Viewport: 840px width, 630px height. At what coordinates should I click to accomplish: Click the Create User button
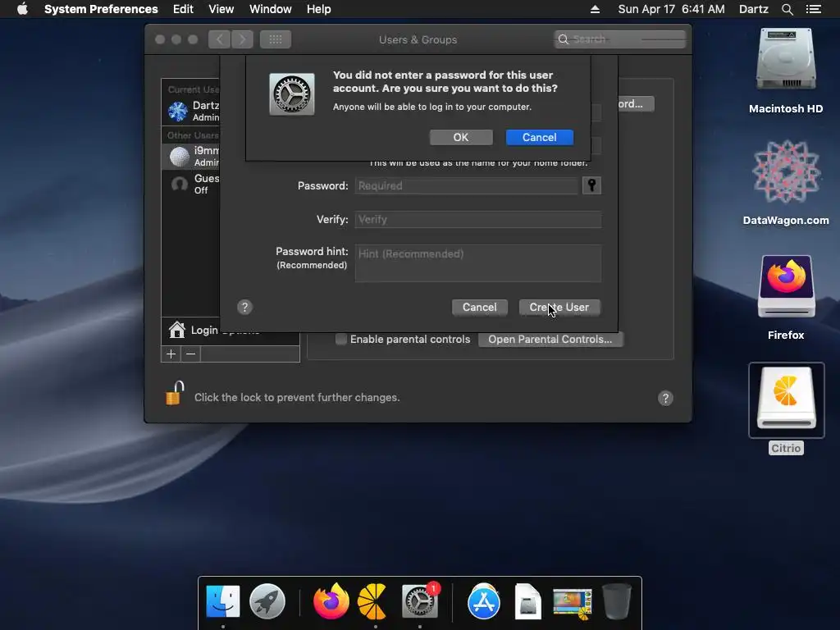click(559, 307)
